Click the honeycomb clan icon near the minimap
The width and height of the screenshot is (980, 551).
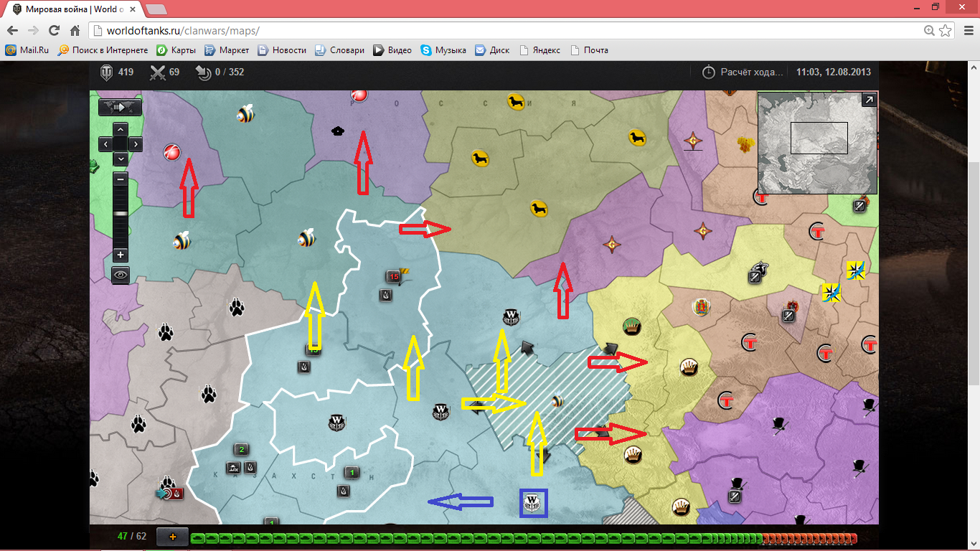[746, 143]
